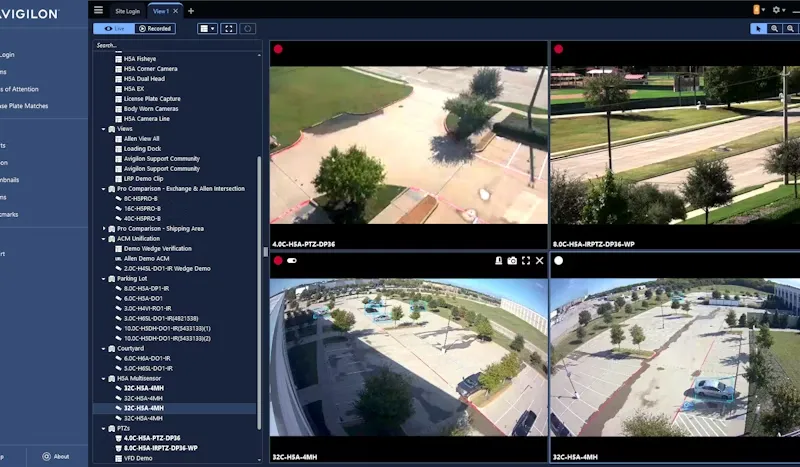Switch to the Site Login tab

point(127,11)
